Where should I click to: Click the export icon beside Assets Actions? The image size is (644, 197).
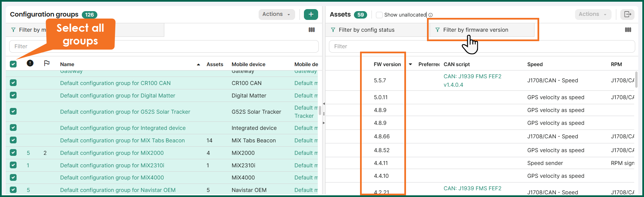coord(627,14)
